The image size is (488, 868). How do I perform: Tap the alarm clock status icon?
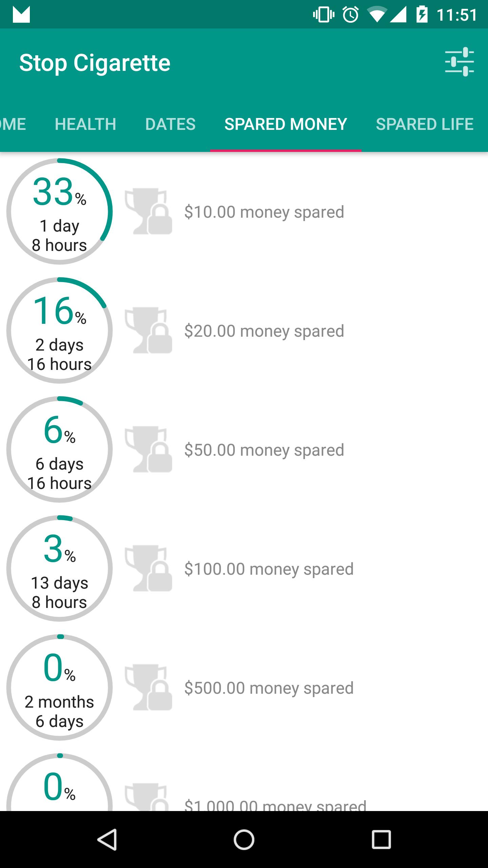(350, 15)
